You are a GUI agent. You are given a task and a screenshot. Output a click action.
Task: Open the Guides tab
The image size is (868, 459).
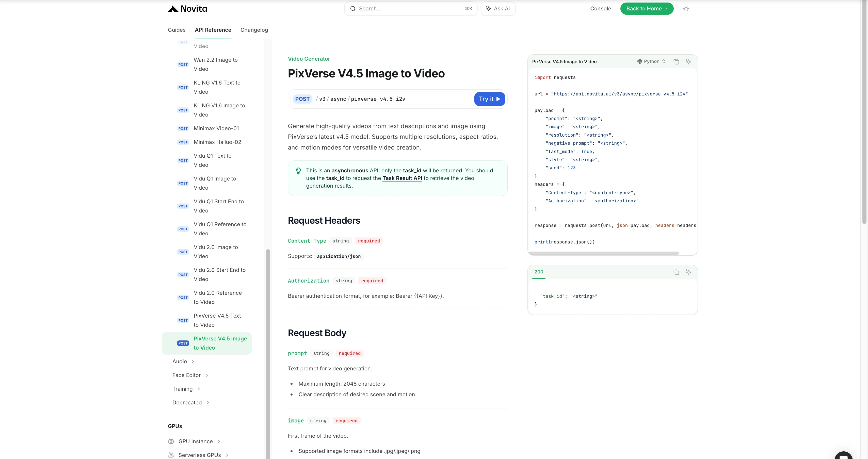tap(176, 30)
